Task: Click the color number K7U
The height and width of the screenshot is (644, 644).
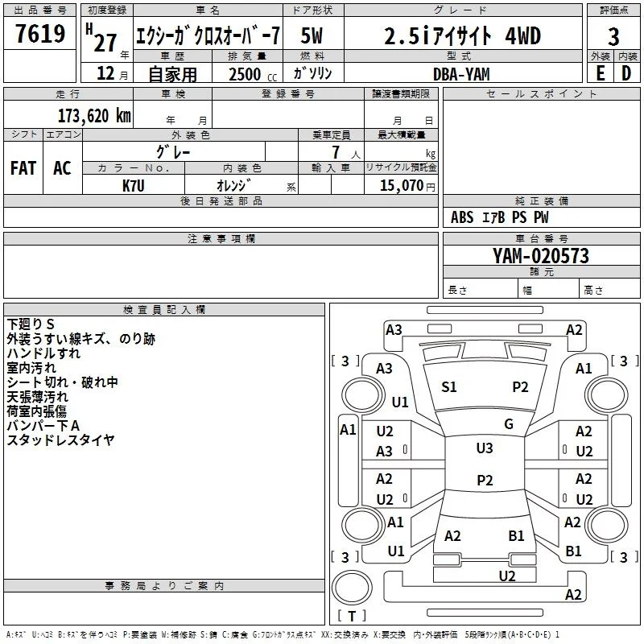Action: 134,186
